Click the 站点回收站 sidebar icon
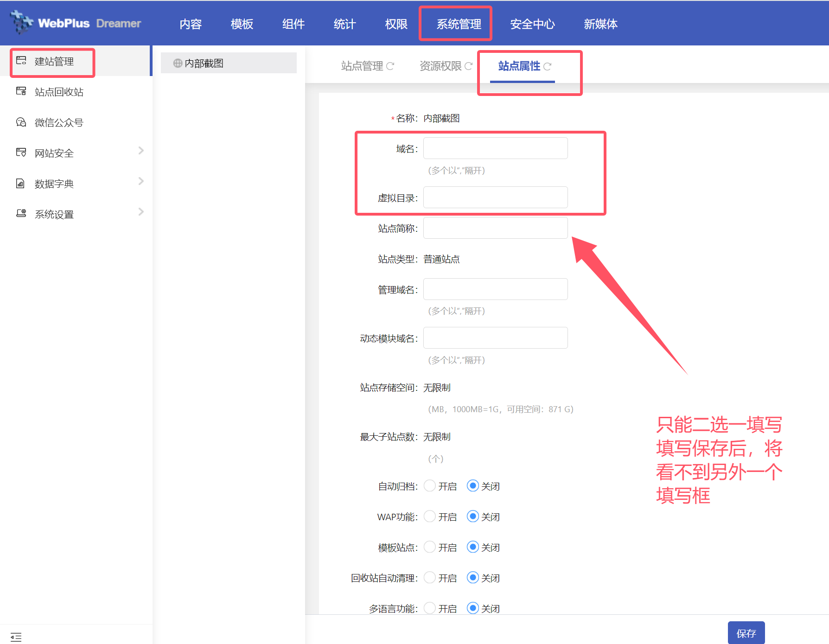Screen dimensions: 829x644 coord(21,91)
